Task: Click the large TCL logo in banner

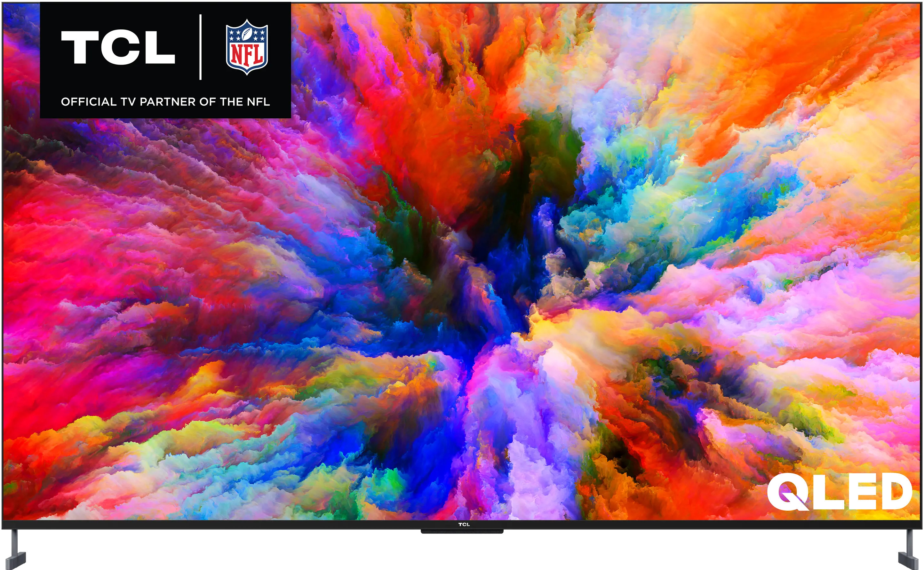Action: point(118,47)
